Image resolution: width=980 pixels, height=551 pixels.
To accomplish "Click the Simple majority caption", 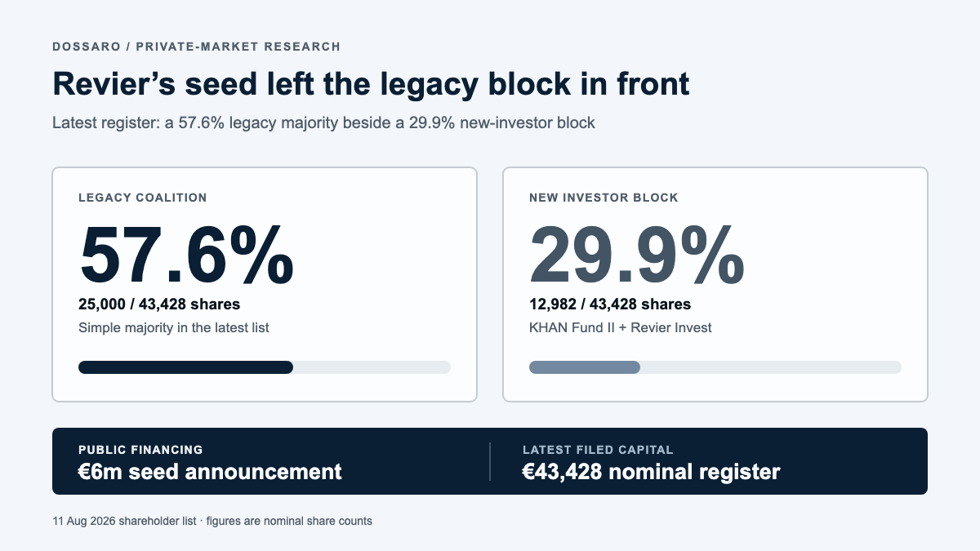I will click(174, 327).
